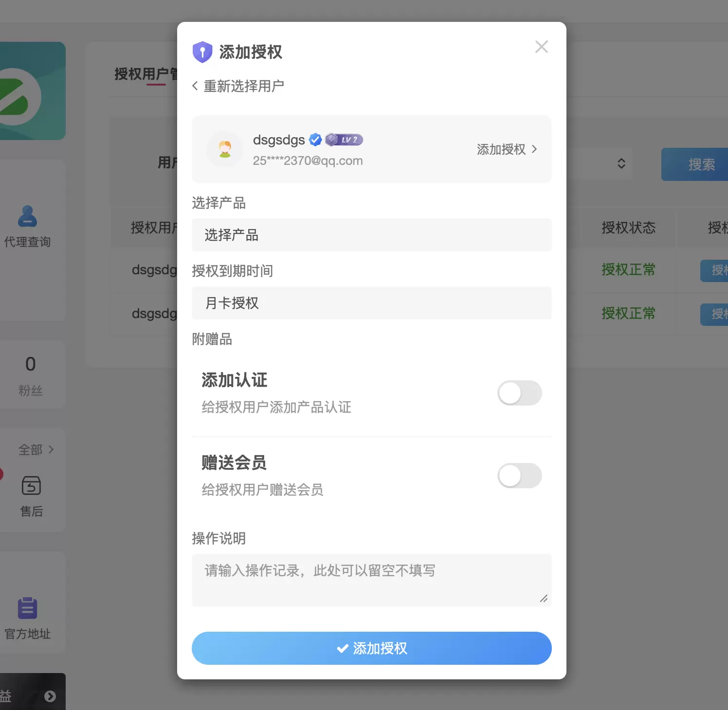Viewport: 728px width, 710px height.
Task: Click the user avatar of dsgsdgs
Action: (x=225, y=149)
